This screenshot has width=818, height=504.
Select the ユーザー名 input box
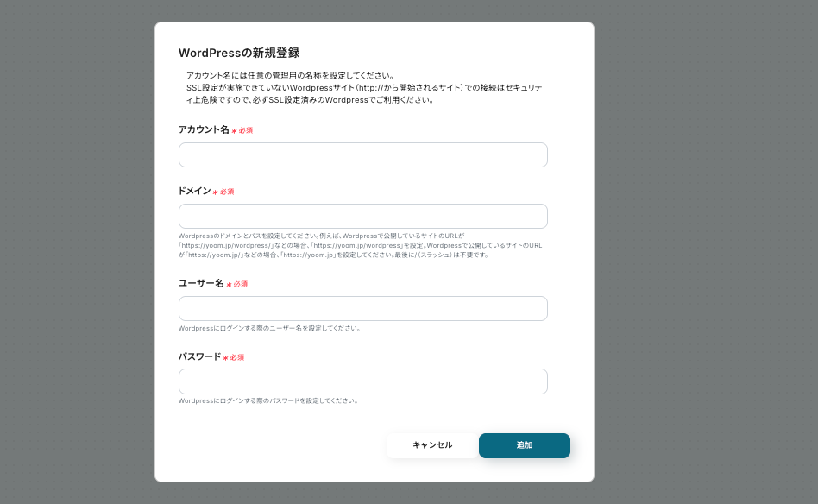click(x=362, y=309)
